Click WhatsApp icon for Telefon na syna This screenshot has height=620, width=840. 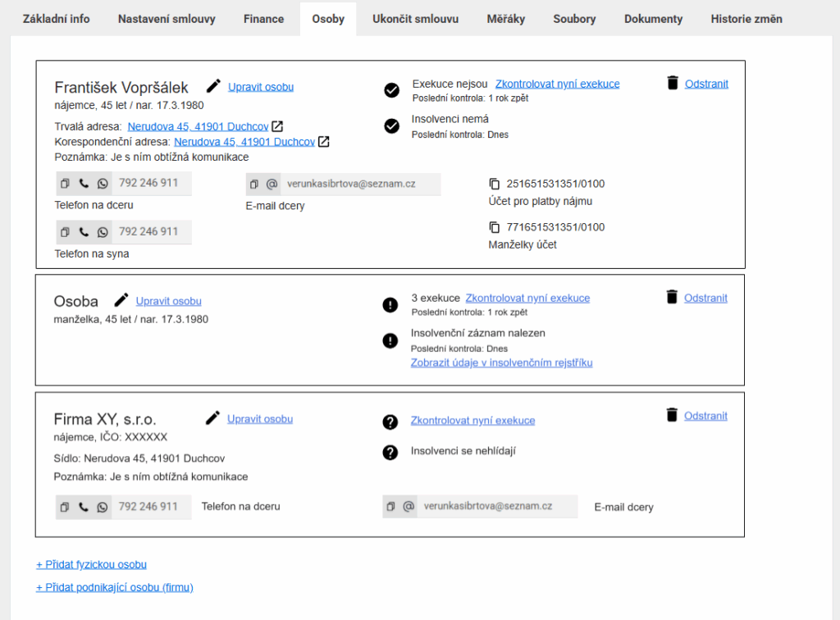103,232
